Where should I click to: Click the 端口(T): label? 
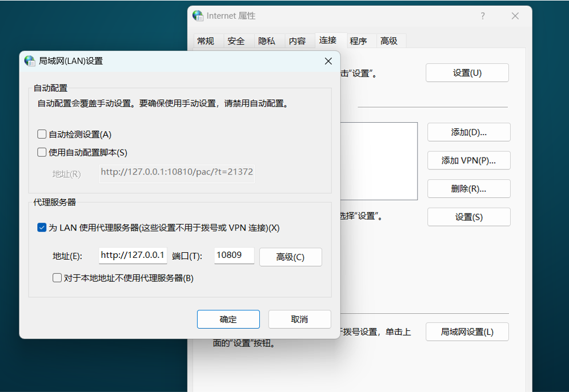[x=187, y=256]
